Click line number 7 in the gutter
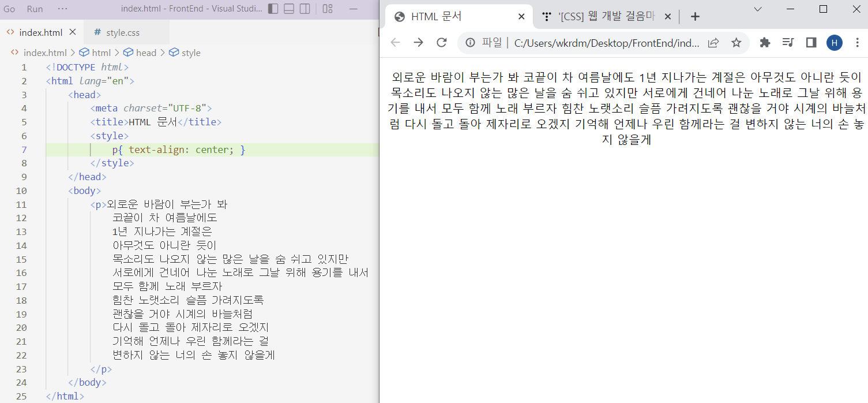This screenshot has width=868, height=403. pyautogui.click(x=24, y=150)
